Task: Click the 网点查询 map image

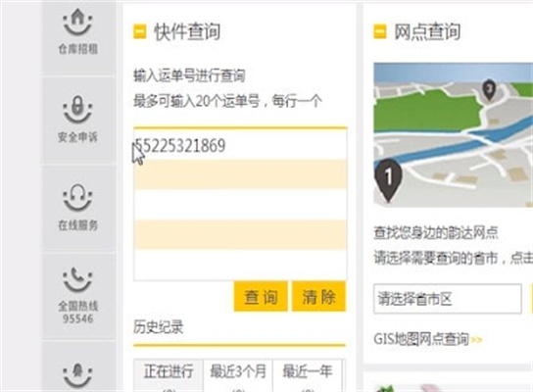Action: [453, 134]
